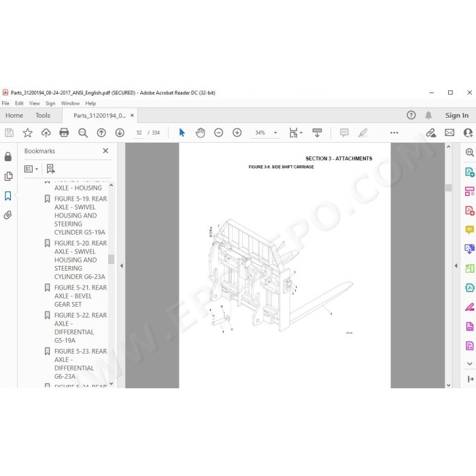The height and width of the screenshot is (476, 476).
Task: Open the Edit menu
Action: click(x=19, y=103)
